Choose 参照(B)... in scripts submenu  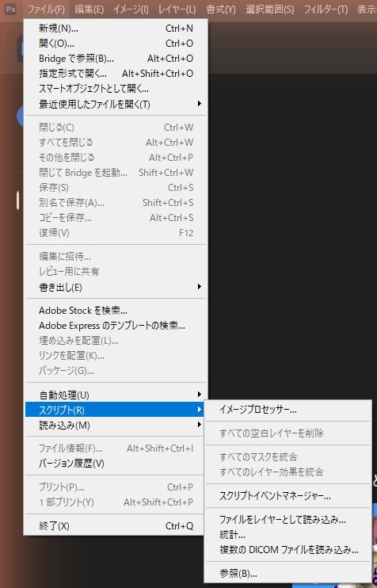tap(288, 574)
